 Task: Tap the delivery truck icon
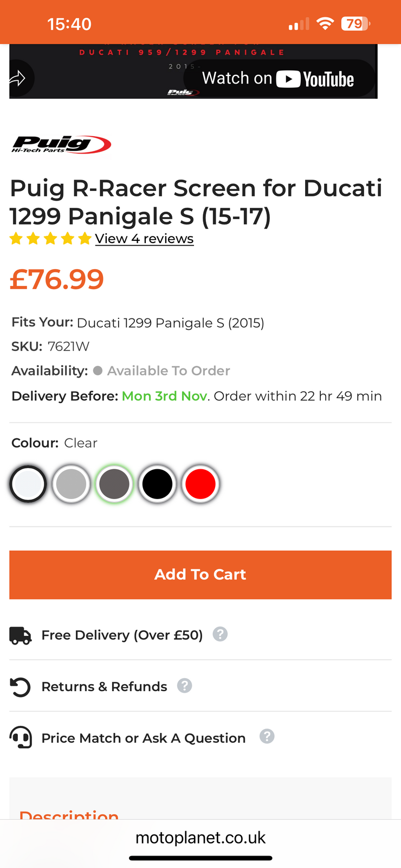coord(21,635)
